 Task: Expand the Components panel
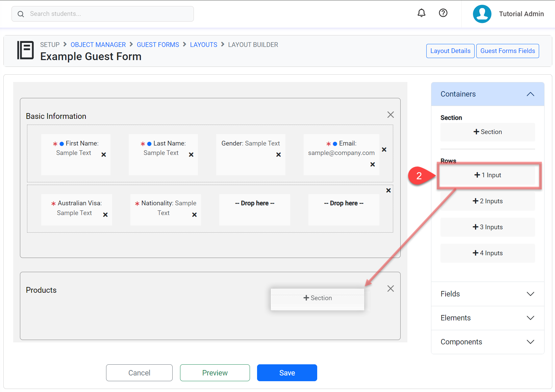pyautogui.click(x=530, y=342)
